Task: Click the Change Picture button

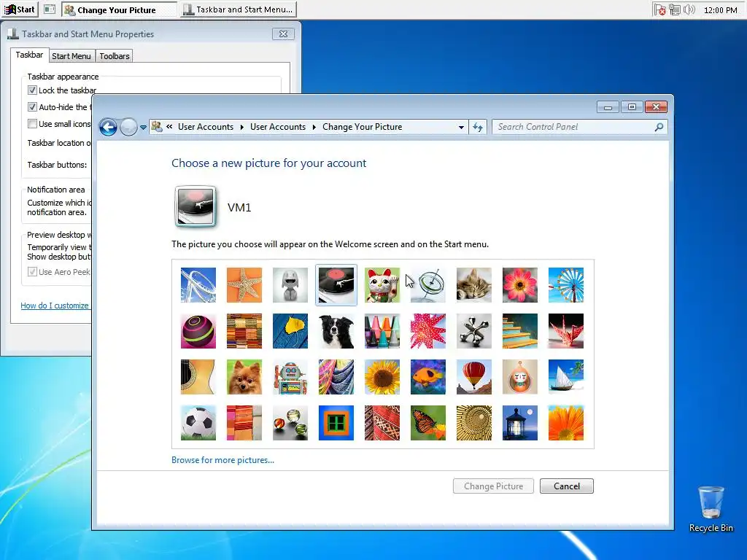Action: (x=493, y=486)
